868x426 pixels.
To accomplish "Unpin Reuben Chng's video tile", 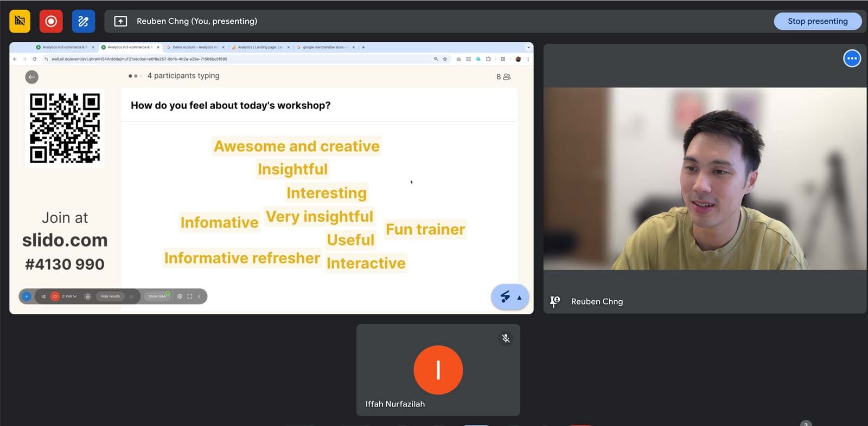I will tap(554, 301).
